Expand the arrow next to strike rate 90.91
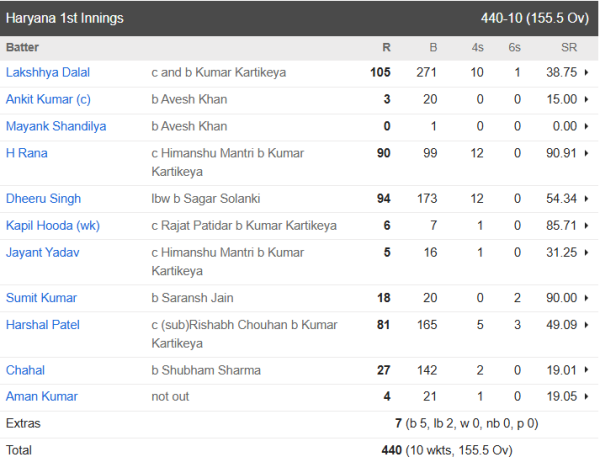The width and height of the screenshot is (600, 473). (585, 154)
